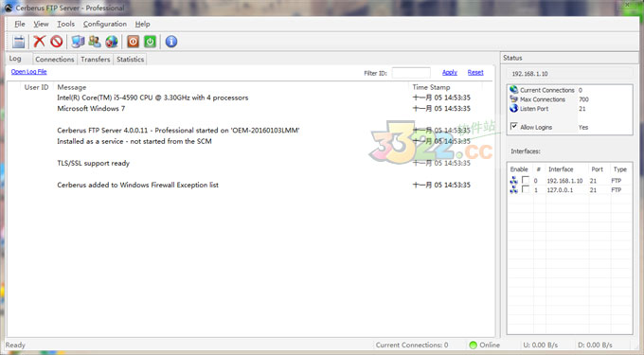Open the File menu
Viewport: 644px width, 355px height.
[x=20, y=24]
